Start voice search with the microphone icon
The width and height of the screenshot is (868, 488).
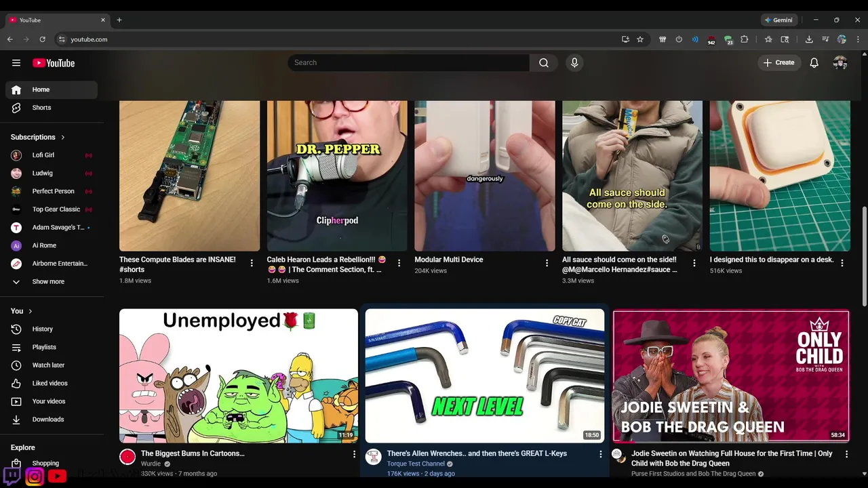tap(574, 63)
